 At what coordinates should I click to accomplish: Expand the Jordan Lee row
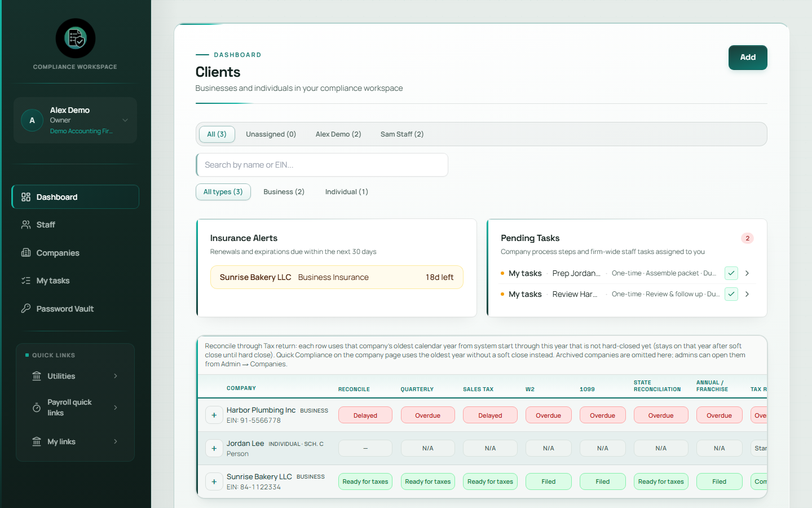[214, 449]
